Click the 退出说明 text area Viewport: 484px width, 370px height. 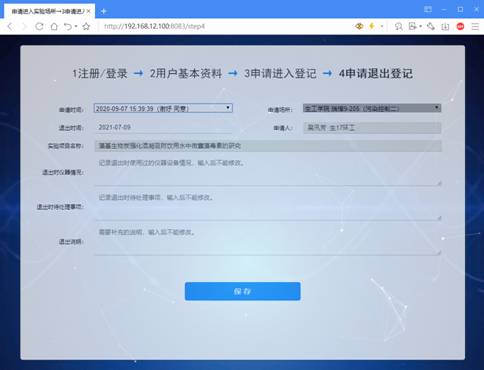268,241
